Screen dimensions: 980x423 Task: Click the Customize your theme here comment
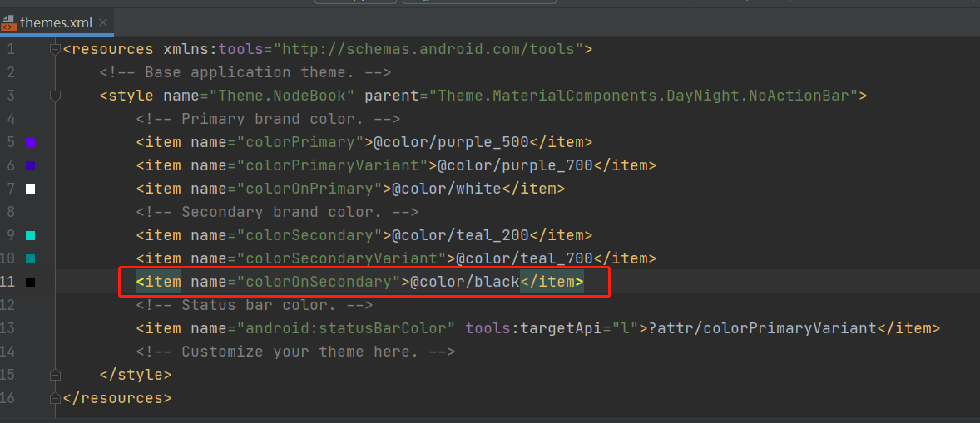(295, 352)
